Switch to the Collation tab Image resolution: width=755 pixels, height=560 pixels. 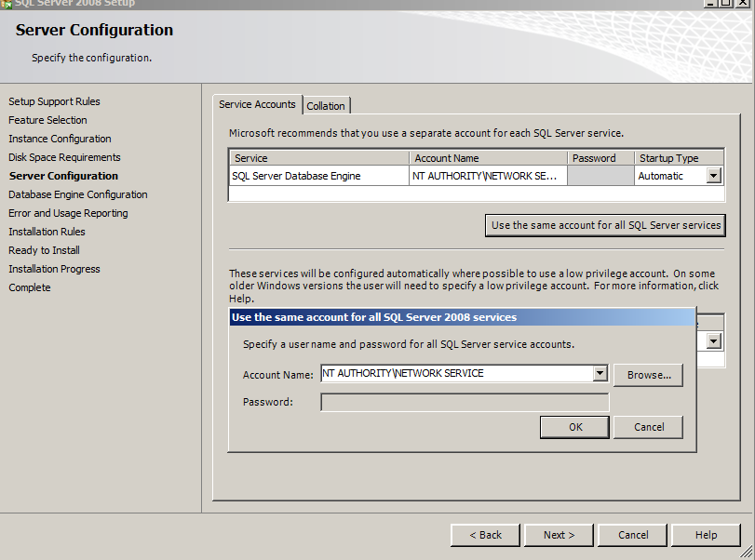326,106
